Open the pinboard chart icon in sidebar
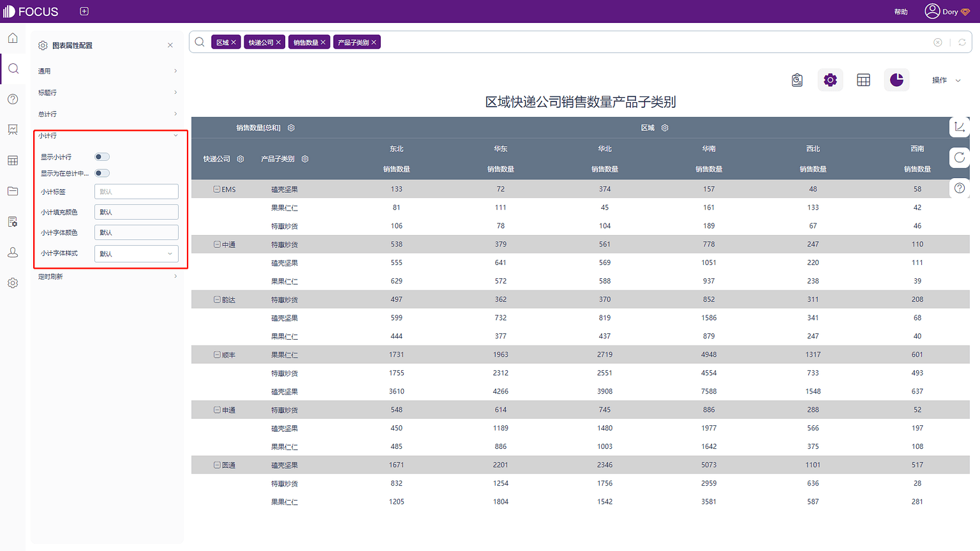 point(13,130)
